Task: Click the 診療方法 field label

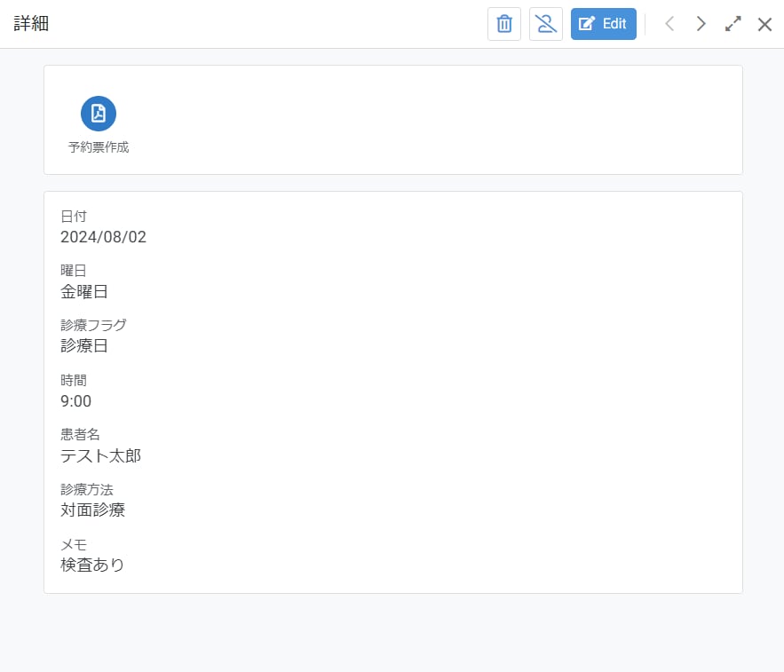Action: point(87,489)
